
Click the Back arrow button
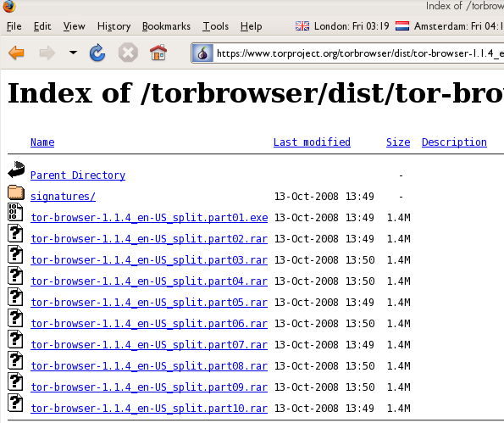click(x=16, y=53)
